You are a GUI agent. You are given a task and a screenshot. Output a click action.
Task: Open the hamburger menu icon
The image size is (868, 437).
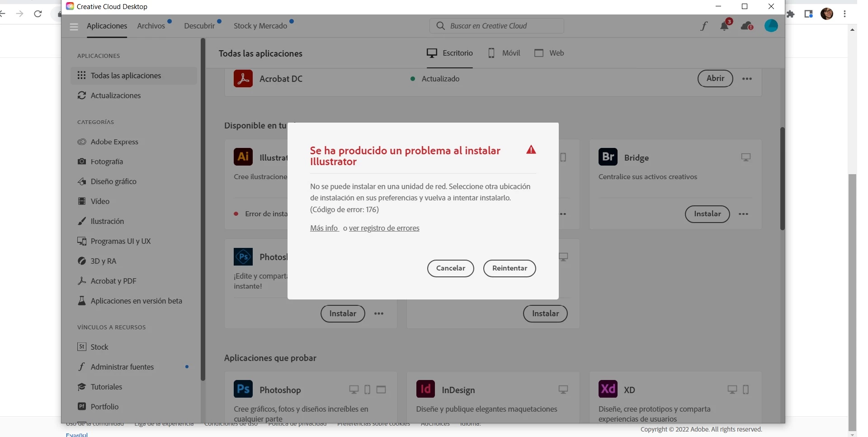pyautogui.click(x=74, y=27)
